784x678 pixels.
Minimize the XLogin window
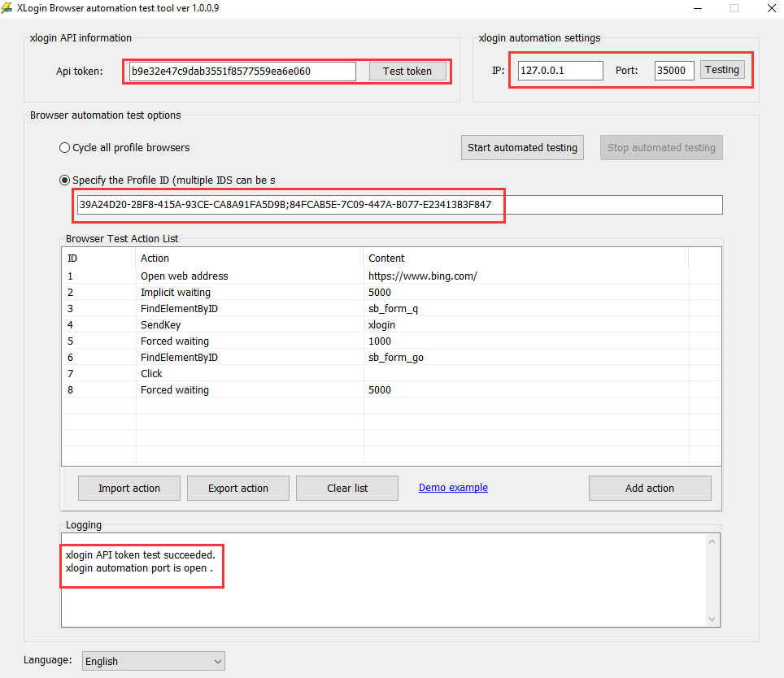698,8
